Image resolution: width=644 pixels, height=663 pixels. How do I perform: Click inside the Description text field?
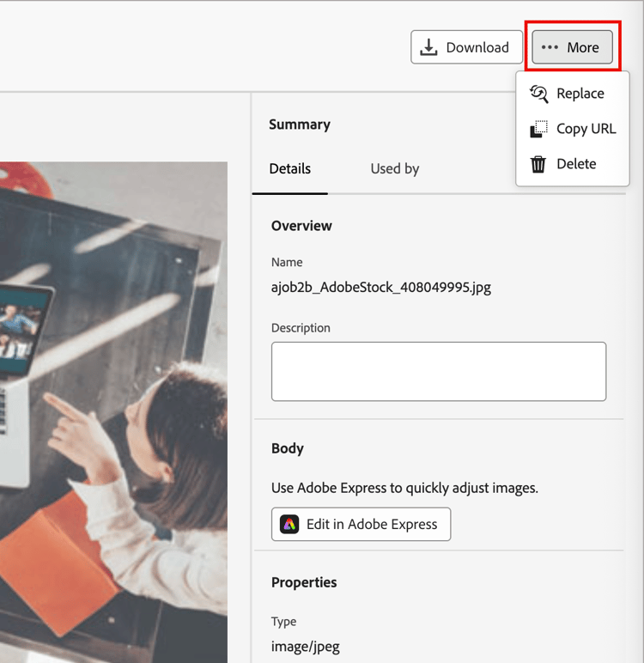(x=439, y=372)
